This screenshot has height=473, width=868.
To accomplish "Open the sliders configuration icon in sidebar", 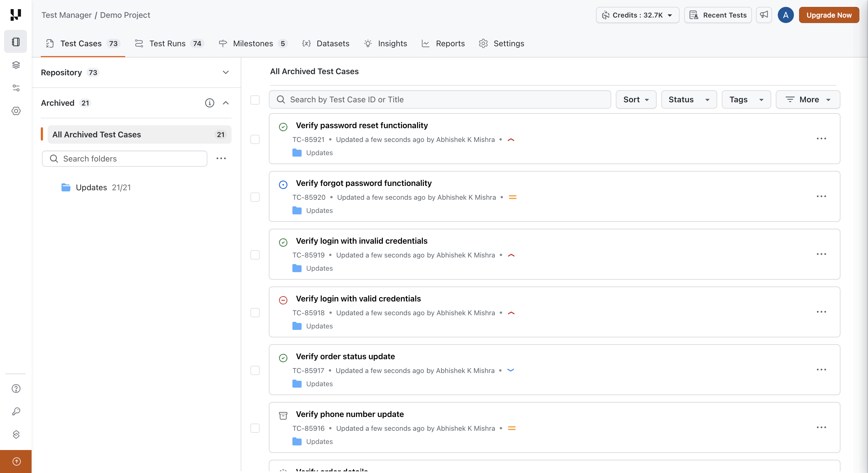I will [x=16, y=88].
